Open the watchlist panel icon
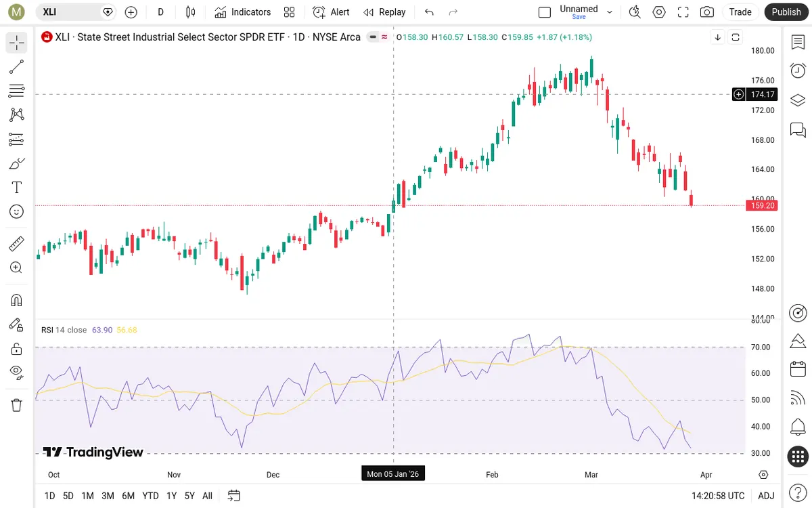This screenshot has width=812, height=508. click(x=798, y=43)
